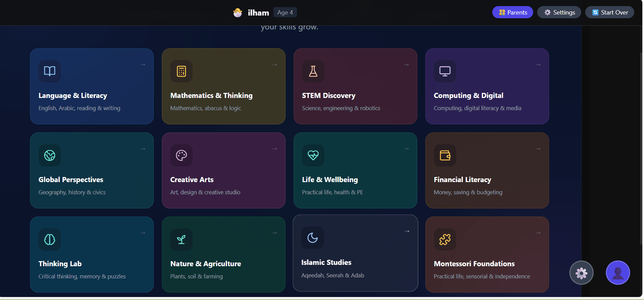Click the floating gear button at bottom right
Viewport: 644px width, 300px height.
[x=581, y=273]
